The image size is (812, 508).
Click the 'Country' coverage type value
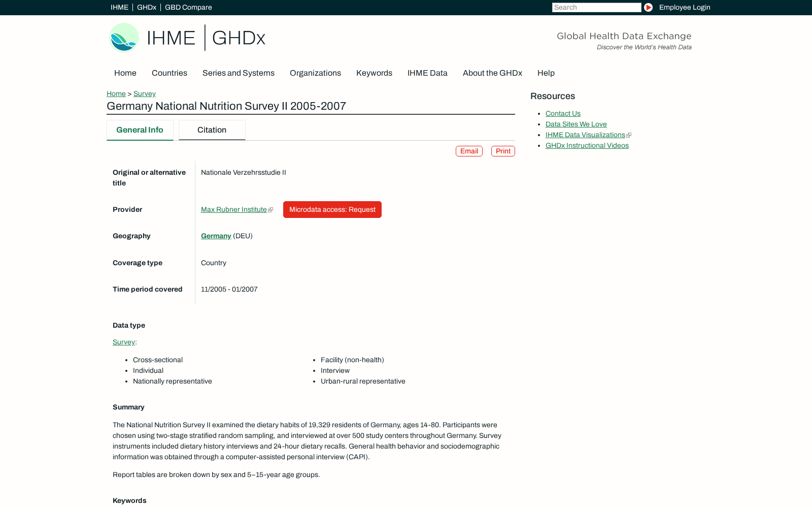click(214, 263)
